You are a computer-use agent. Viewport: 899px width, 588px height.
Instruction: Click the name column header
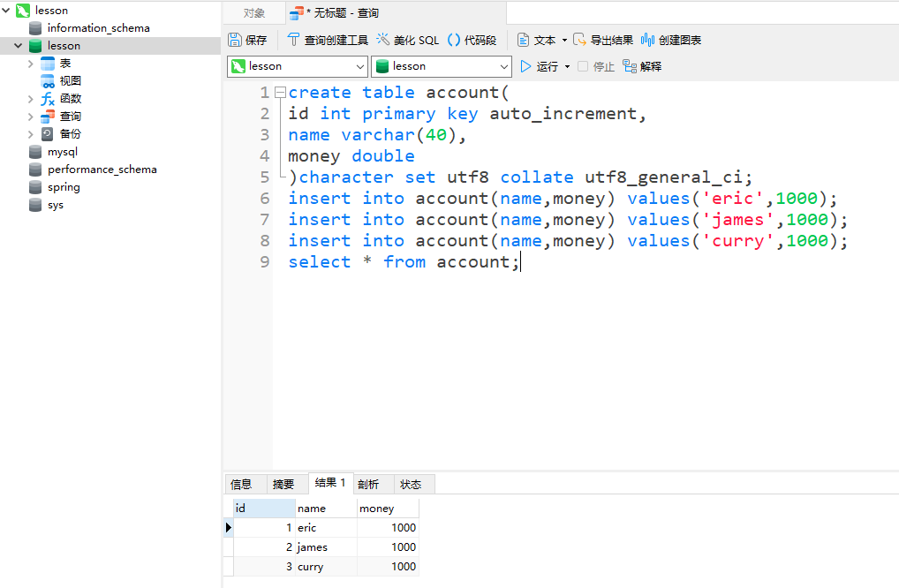[326, 509]
